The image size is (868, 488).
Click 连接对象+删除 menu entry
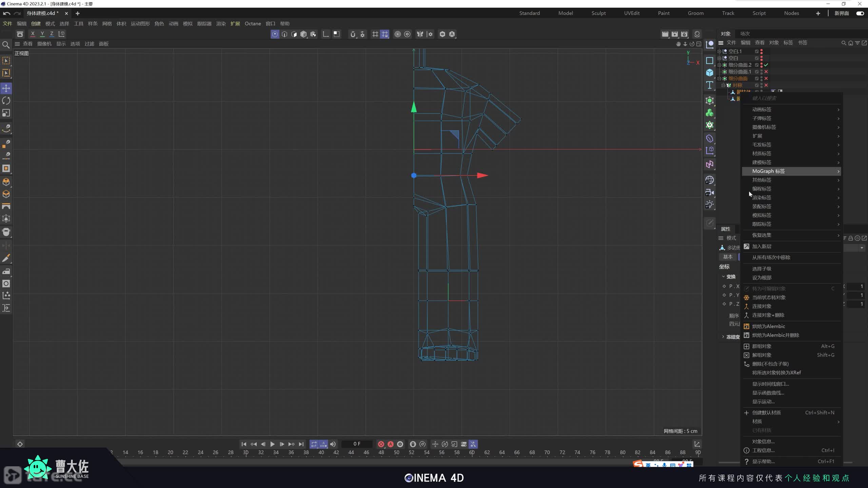(768, 315)
